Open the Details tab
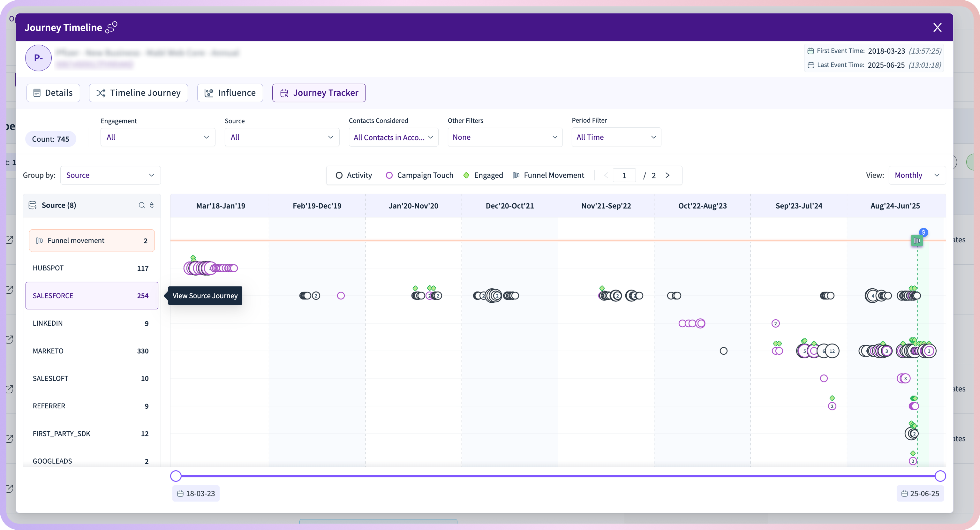This screenshot has width=980, height=530. pyautogui.click(x=53, y=93)
